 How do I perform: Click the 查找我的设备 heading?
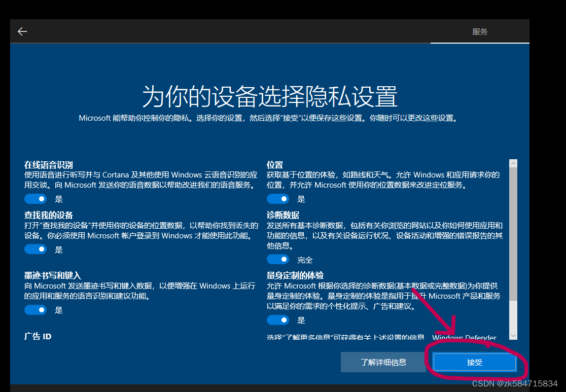click(x=48, y=215)
